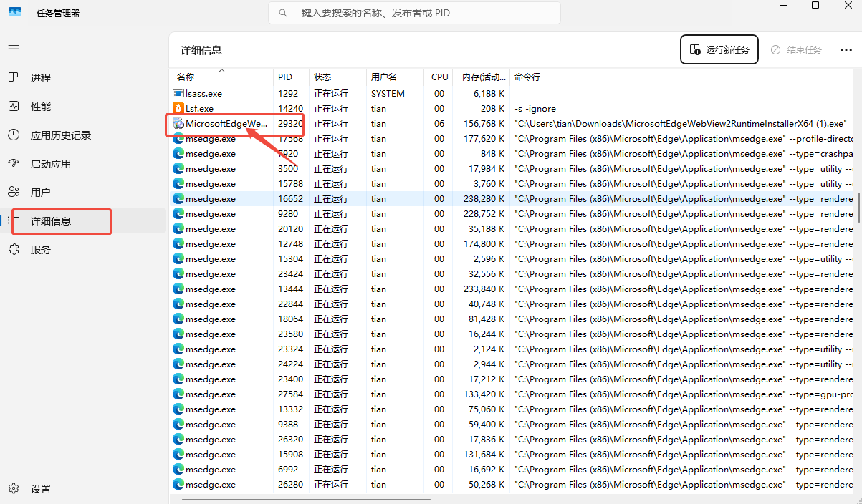The image size is (862, 504).
Task: Click the orange Lsf.exe process icon
Action: coord(178,108)
